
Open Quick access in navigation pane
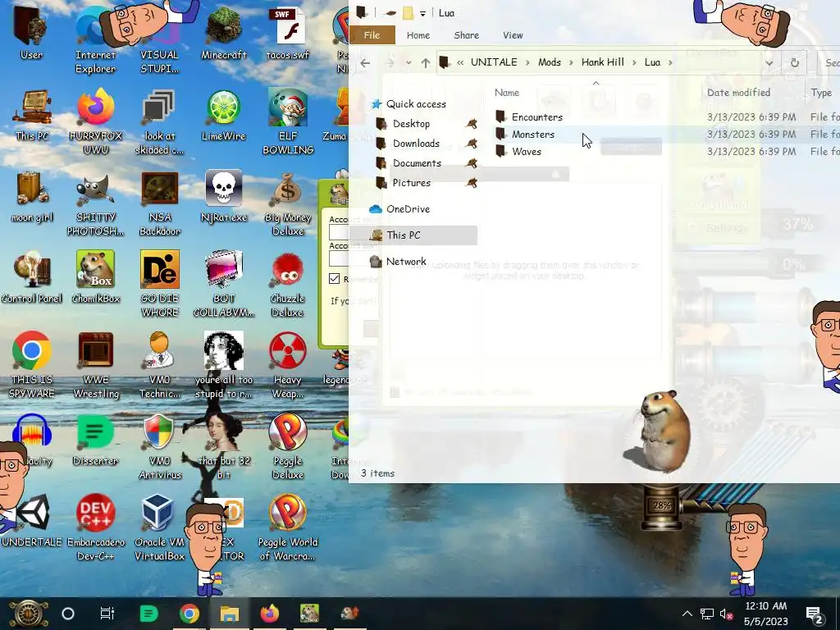pyautogui.click(x=416, y=104)
